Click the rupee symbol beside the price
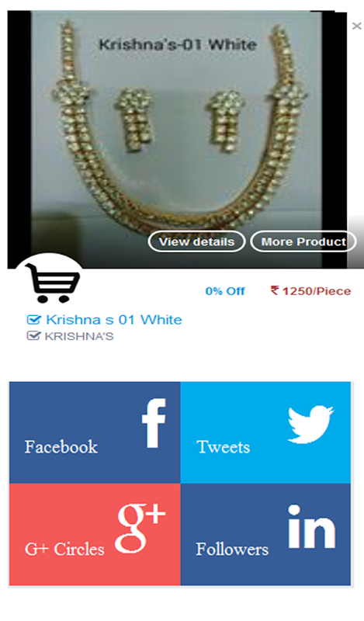 point(275,290)
